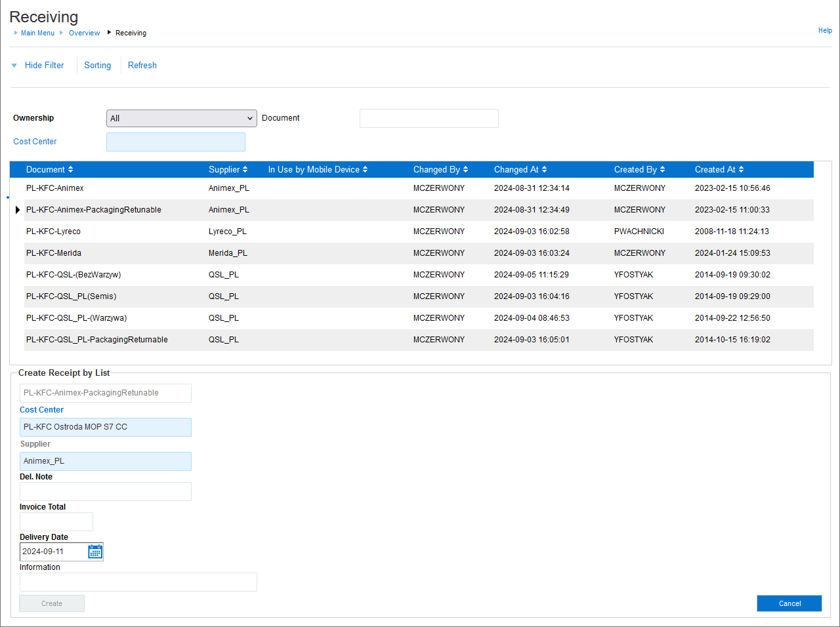Sort by Created By column arrows
Viewport: 840px width, 627px height.
(662, 169)
